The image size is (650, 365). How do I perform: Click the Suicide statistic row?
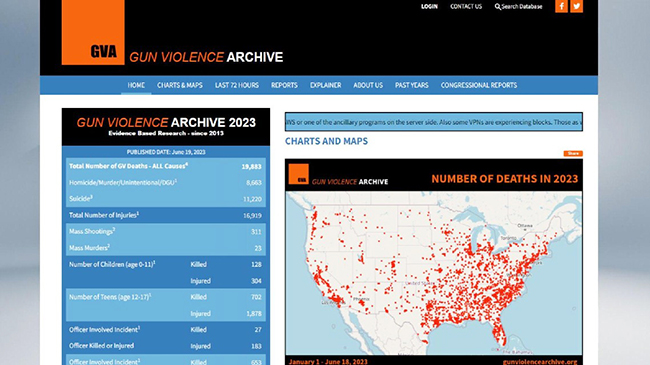click(x=165, y=199)
